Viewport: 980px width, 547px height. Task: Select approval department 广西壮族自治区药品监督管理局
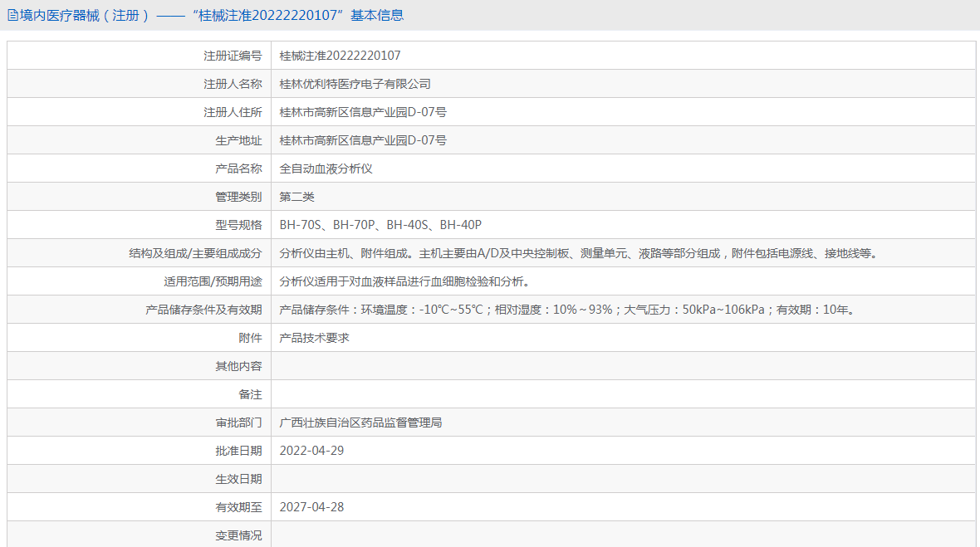[360, 422]
